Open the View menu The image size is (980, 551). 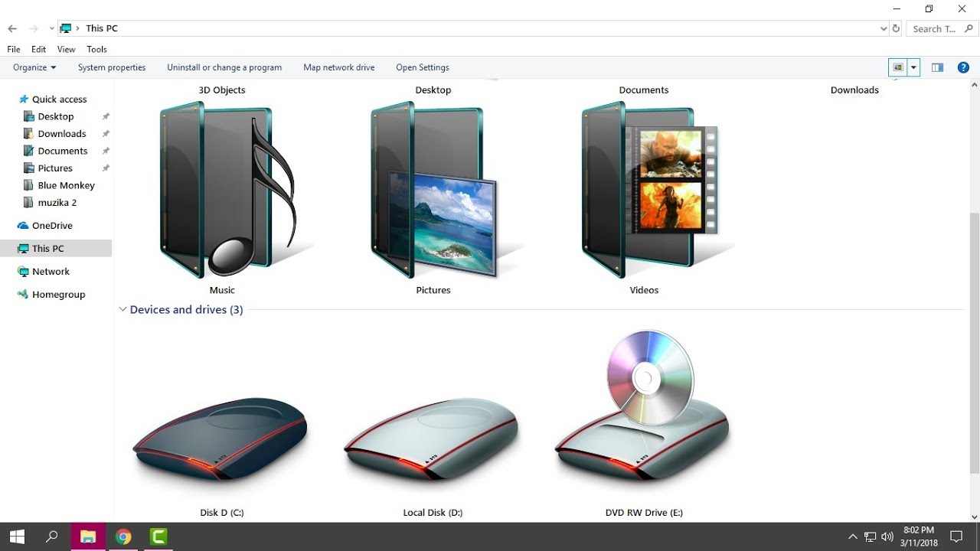click(66, 49)
